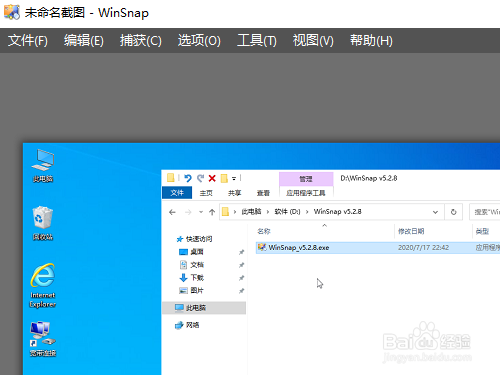Viewport: 500px width, 375px height.
Task: Select the 回收站 recycle bin desktop icon
Action: [43, 223]
